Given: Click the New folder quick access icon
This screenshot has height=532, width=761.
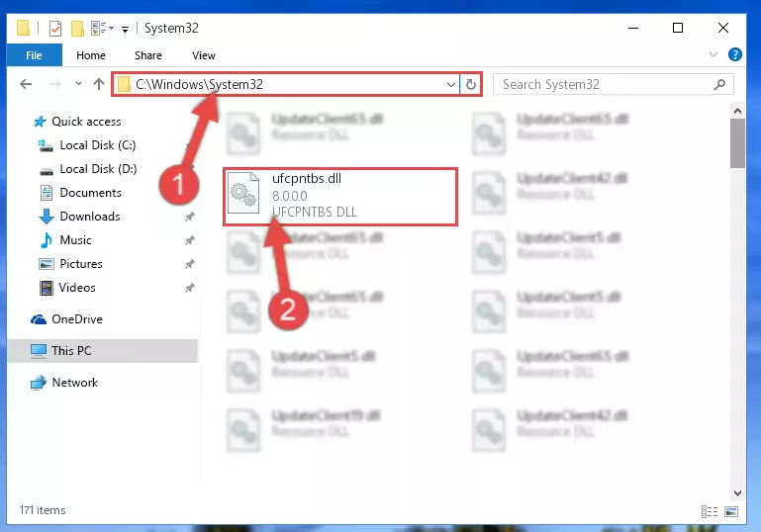Looking at the screenshot, I should click(x=77, y=29).
